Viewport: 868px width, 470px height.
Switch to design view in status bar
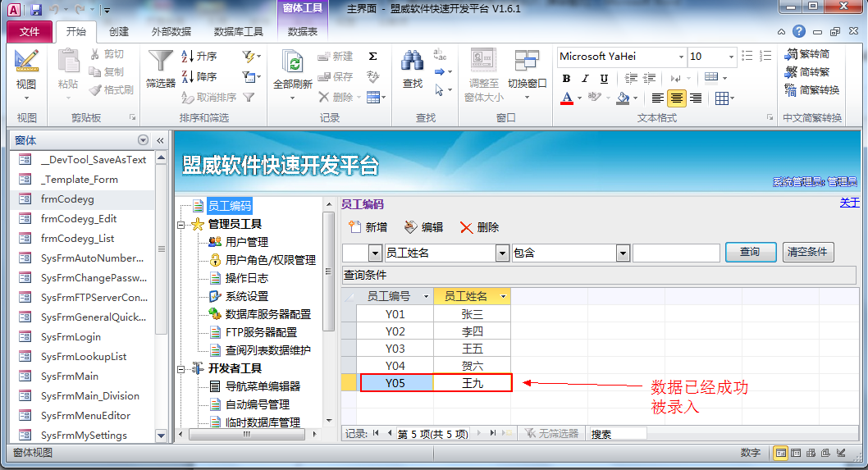click(841, 453)
